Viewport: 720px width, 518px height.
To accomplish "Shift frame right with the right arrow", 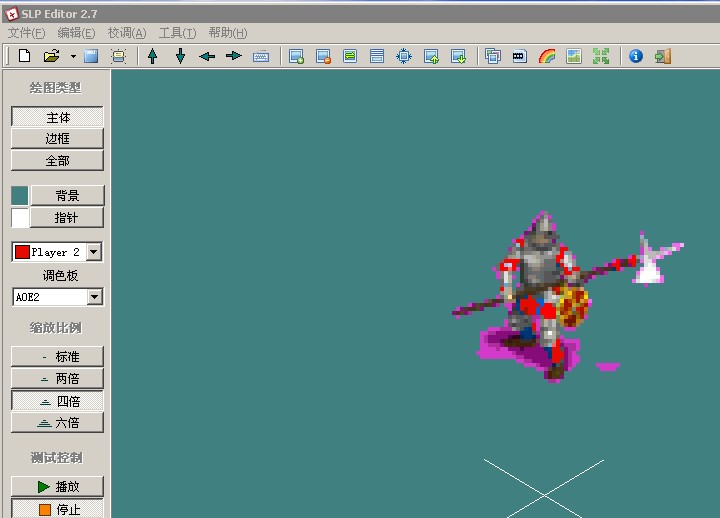I will coord(234,56).
